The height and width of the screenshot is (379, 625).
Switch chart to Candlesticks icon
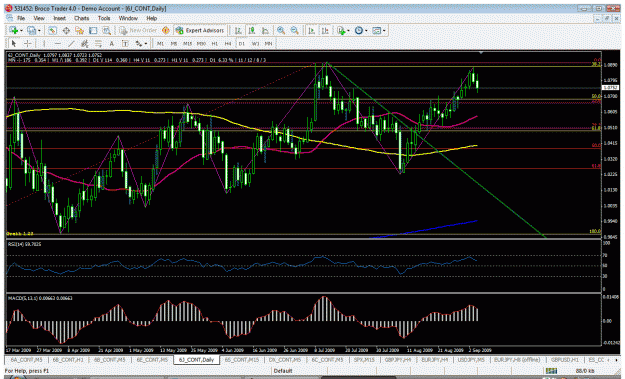click(x=252, y=31)
